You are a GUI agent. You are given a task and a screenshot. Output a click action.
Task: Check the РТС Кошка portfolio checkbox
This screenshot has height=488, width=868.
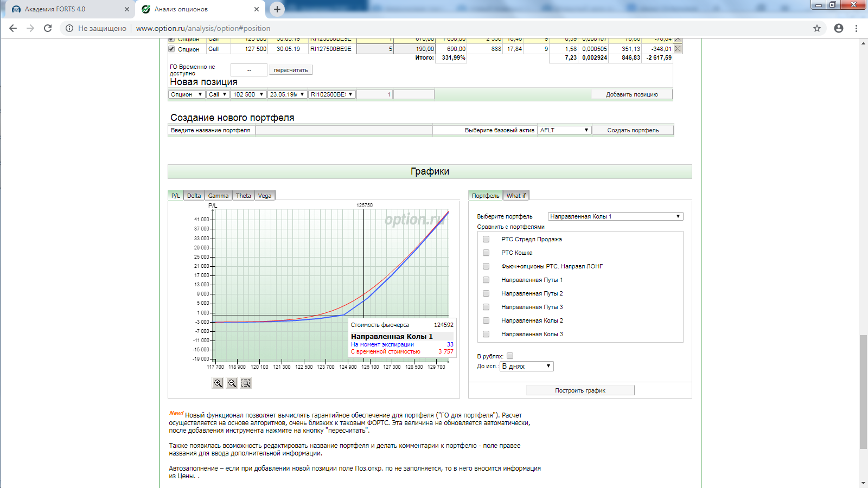(486, 253)
